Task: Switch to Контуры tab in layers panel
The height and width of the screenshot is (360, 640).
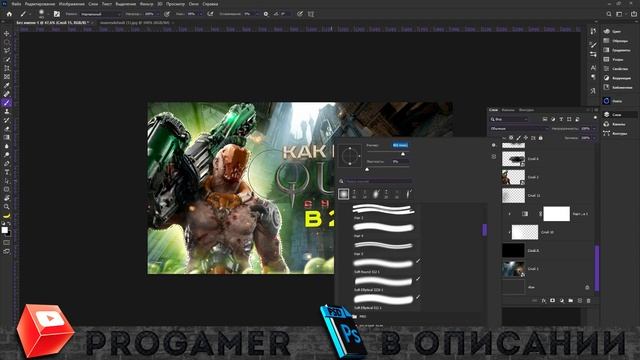Action: pos(527,110)
